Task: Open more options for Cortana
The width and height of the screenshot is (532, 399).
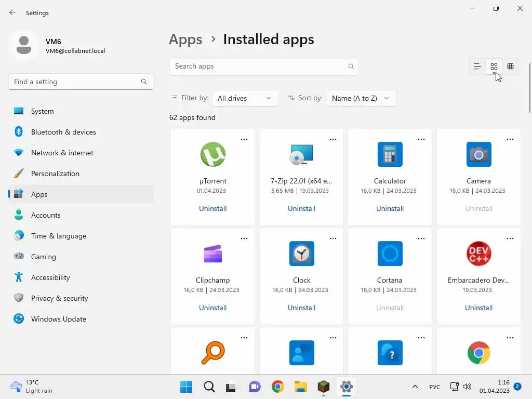Action: point(421,238)
